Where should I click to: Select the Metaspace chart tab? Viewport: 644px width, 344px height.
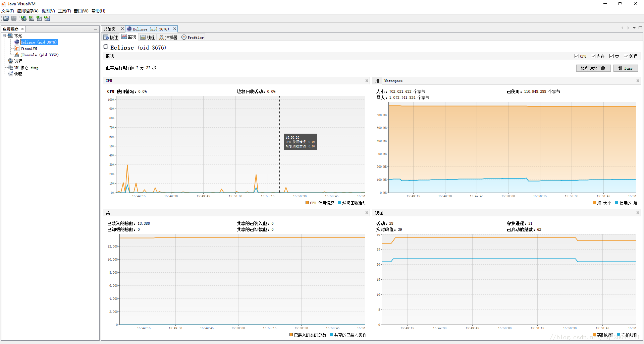click(393, 81)
